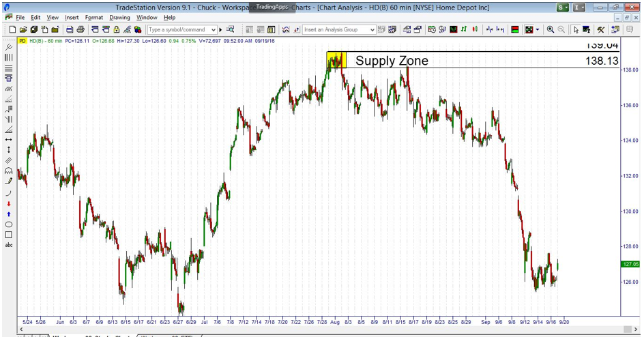The image size is (644, 337).
Task: Open the View menu
Action: click(x=53, y=17)
